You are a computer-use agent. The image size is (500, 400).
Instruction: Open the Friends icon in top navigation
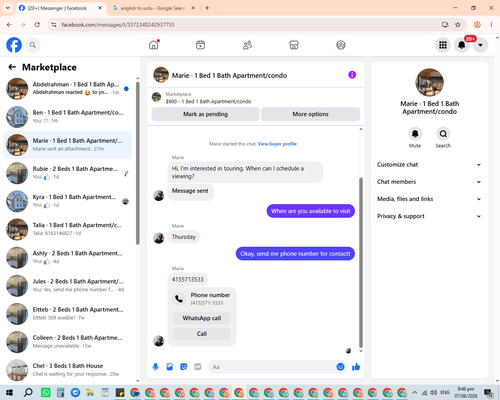coord(247,45)
